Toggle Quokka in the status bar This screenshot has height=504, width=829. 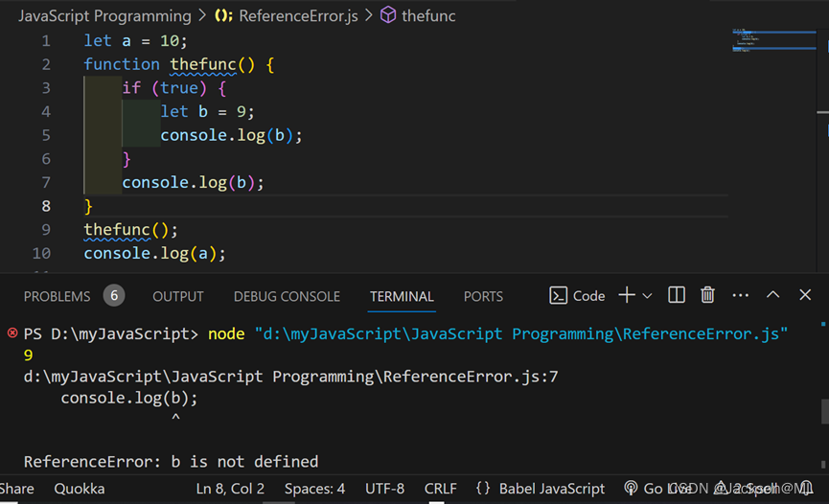[80, 489]
